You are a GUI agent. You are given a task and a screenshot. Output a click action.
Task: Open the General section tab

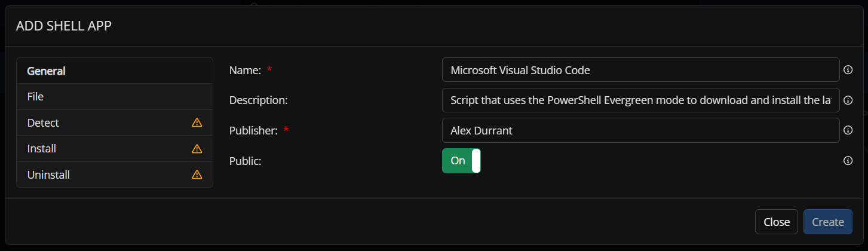[47, 71]
